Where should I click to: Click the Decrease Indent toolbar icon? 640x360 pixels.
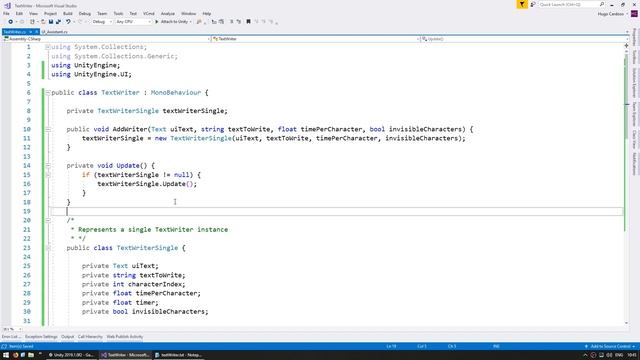(x=214, y=22)
